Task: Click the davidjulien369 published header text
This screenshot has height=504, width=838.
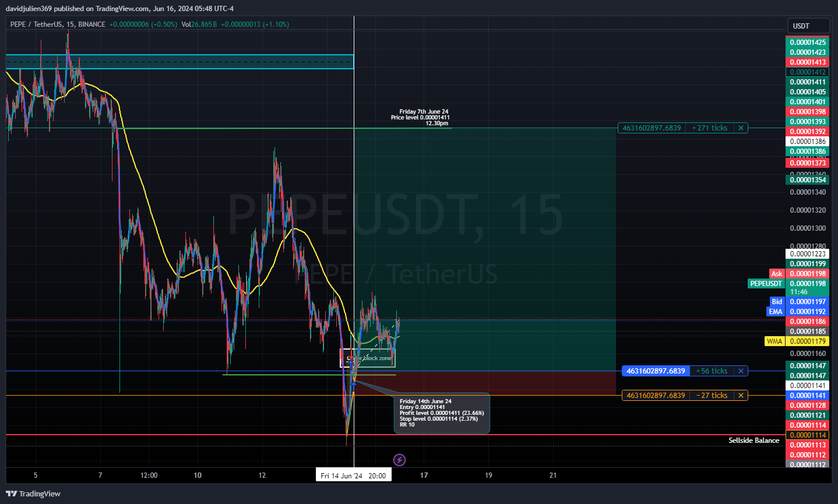Action: (120, 8)
